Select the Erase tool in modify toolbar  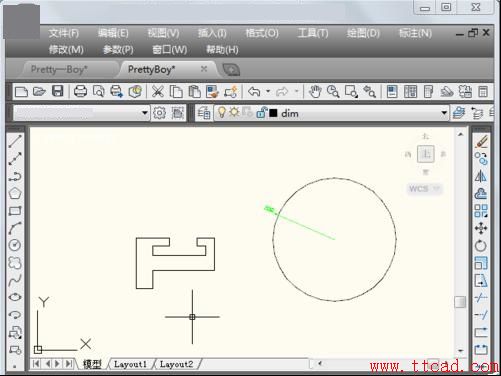[x=481, y=141]
